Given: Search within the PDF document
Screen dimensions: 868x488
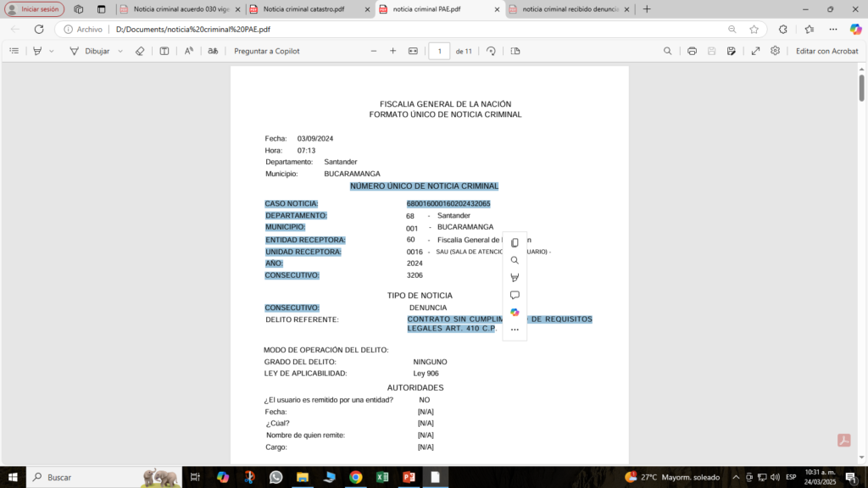Looking at the screenshot, I should 668,51.
